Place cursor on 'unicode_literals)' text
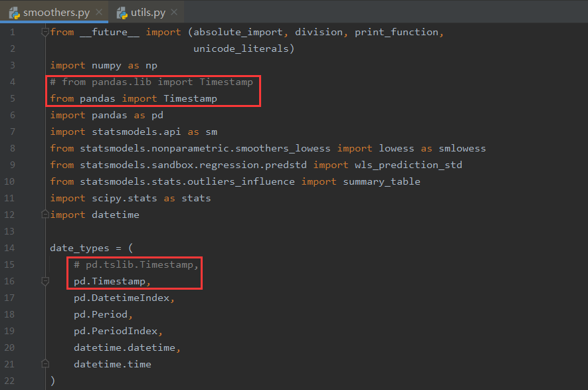The height and width of the screenshot is (390, 588). [x=244, y=49]
